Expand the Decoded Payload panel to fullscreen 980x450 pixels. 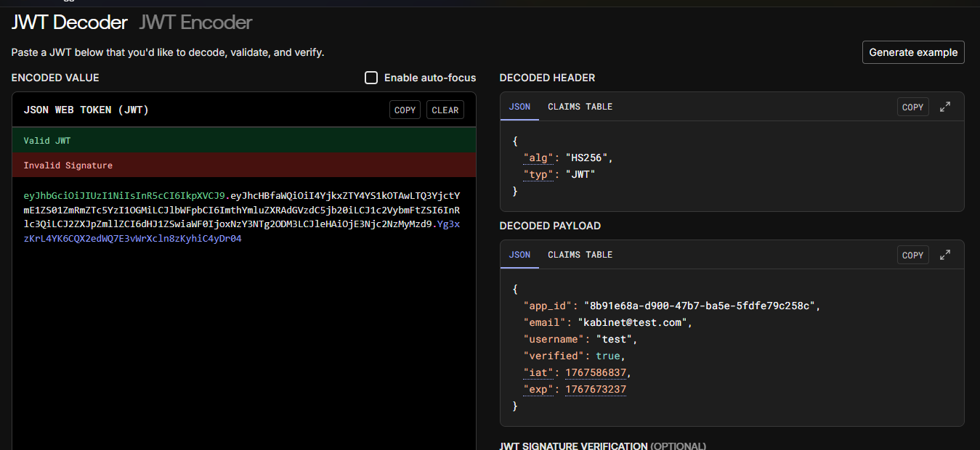click(x=945, y=255)
